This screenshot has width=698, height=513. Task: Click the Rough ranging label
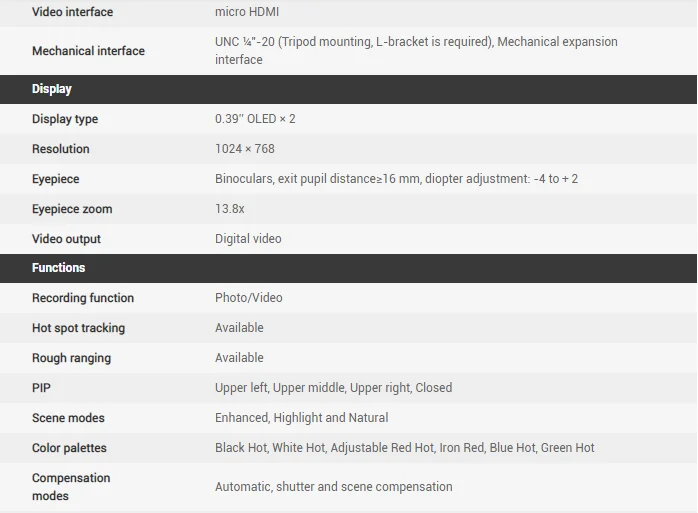coord(71,358)
